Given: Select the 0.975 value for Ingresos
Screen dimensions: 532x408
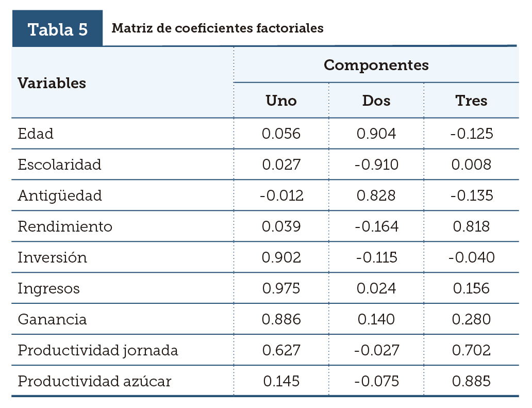Looking at the screenshot, I should point(281,288).
